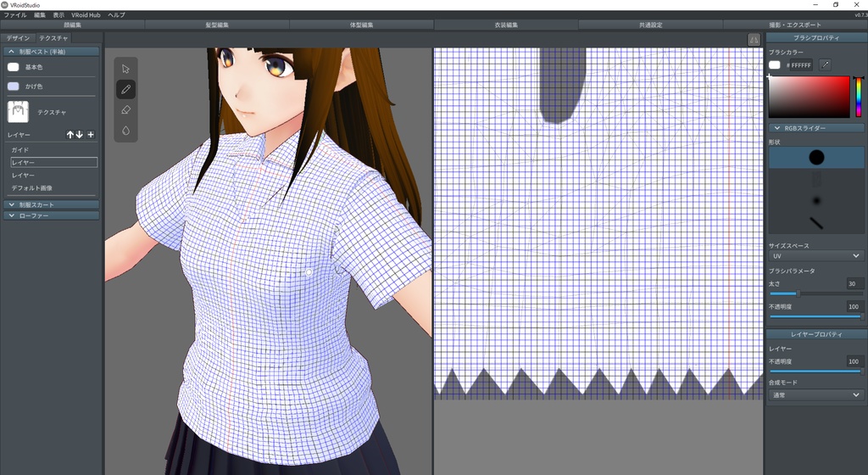868x475 pixels.
Task: Click the shirt texture thumbnail
Action: (19, 112)
